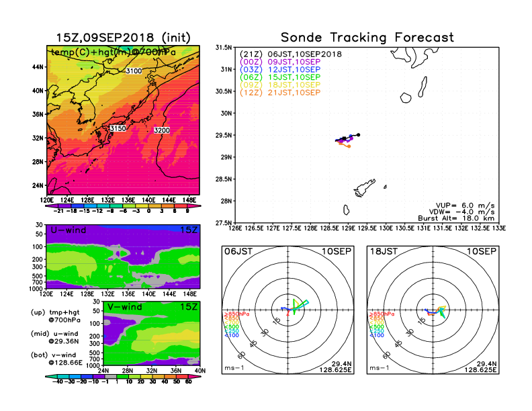Select legend entry '(00Z) 09JST,10SEP'
The height and width of the screenshot is (411, 532).
[x=280, y=62]
